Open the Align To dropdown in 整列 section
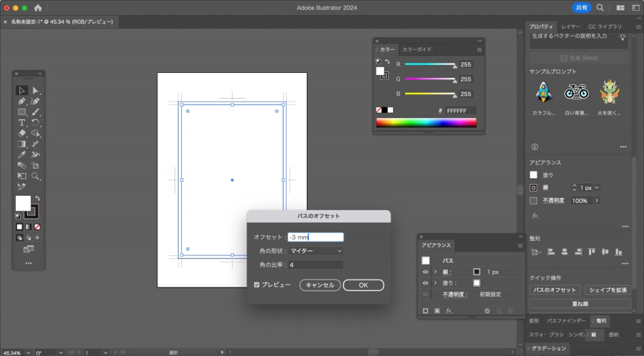Viewport: 644px width, 356px height. (536, 252)
